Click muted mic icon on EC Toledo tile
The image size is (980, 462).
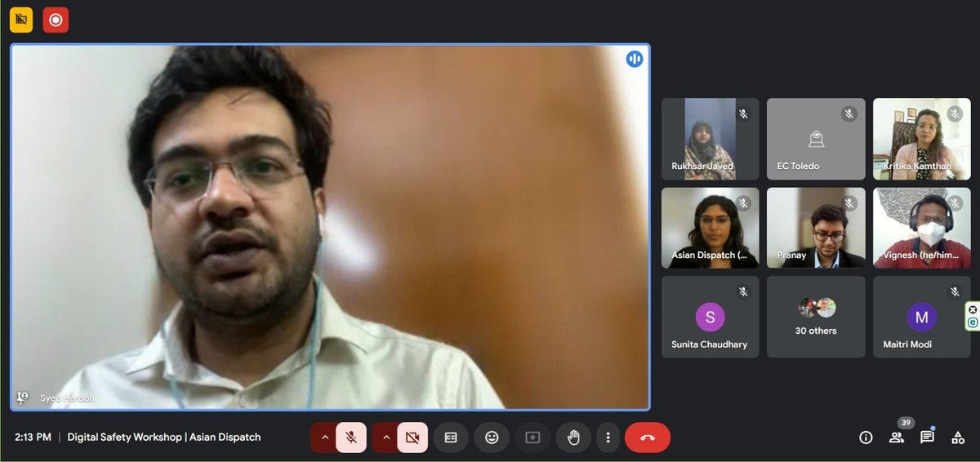point(849,114)
